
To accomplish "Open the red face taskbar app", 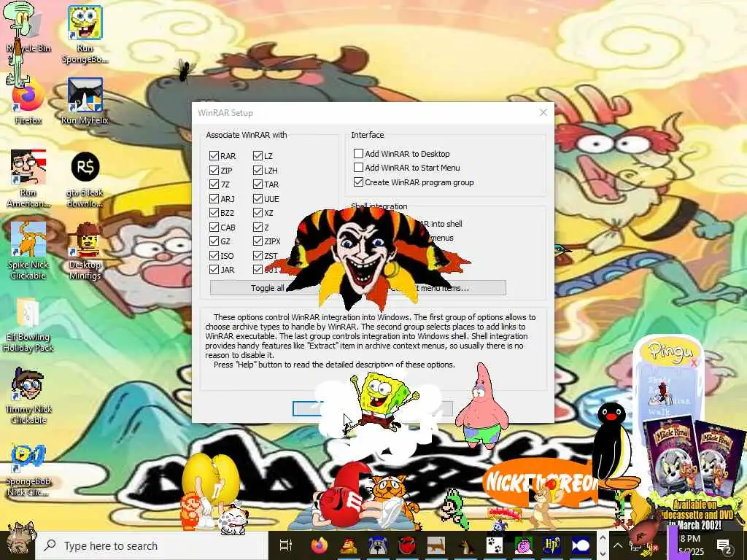I will point(407,545).
